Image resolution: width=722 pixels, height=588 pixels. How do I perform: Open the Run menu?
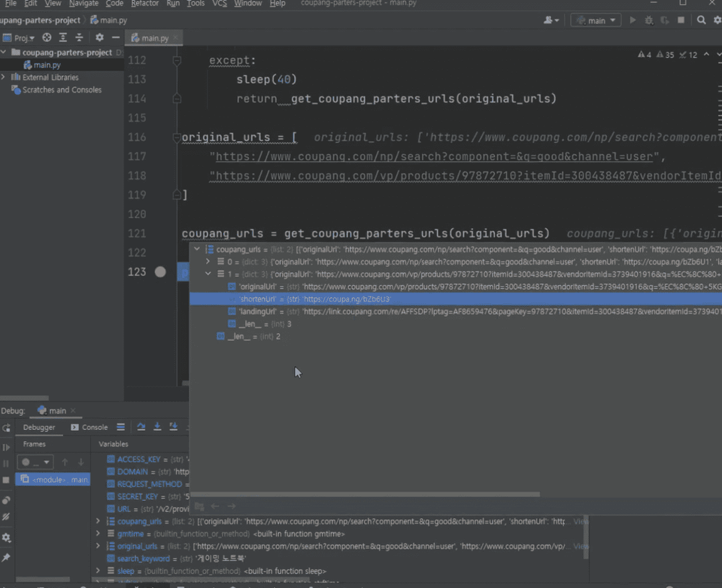[173, 3]
